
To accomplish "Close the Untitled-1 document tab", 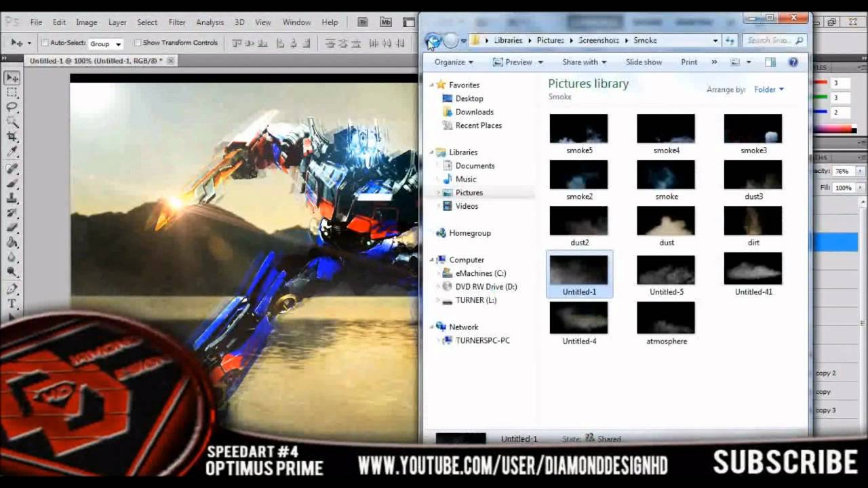I will pos(170,60).
